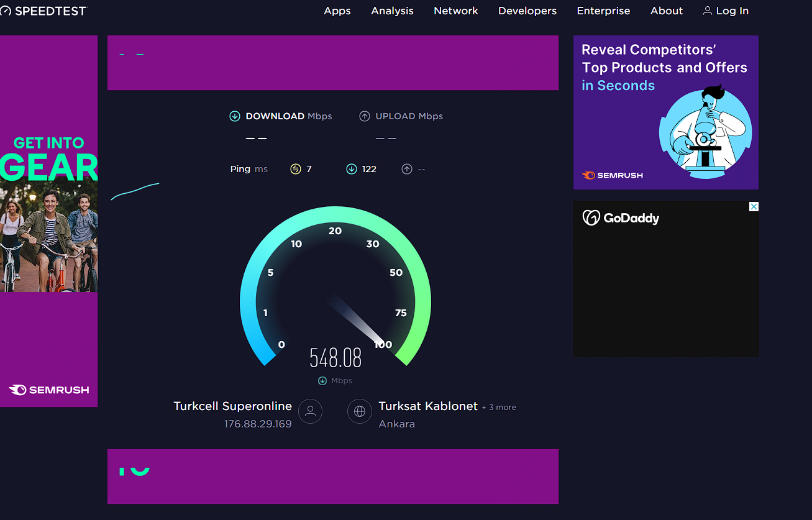The height and width of the screenshot is (520, 812).
Task: Open the Semrush 'Reveal Competitors' ad
Action: coord(665,112)
